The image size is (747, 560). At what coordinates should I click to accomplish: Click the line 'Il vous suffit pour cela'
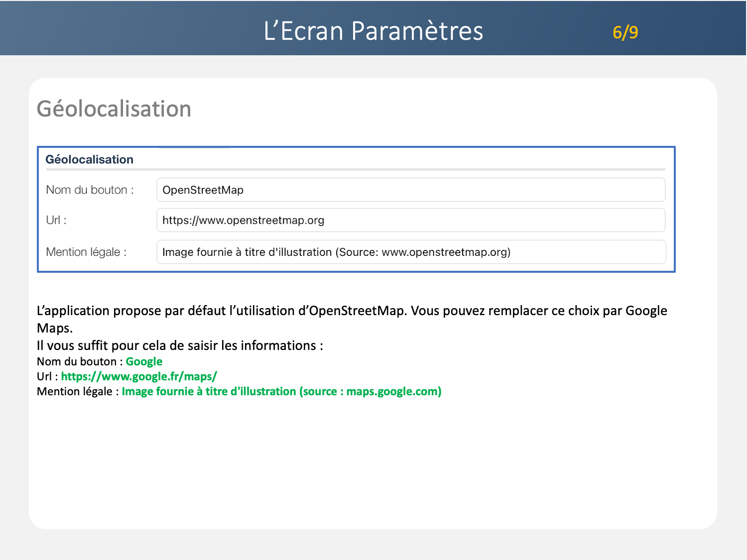tap(180, 345)
